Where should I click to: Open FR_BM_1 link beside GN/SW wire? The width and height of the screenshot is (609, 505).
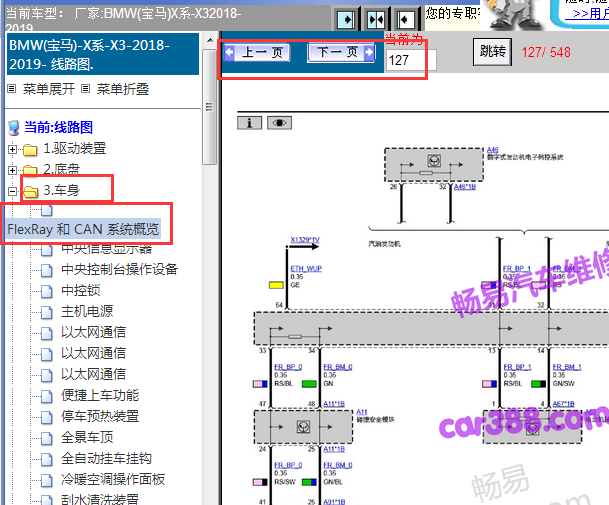pyautogui.click(x=567, y=367)
